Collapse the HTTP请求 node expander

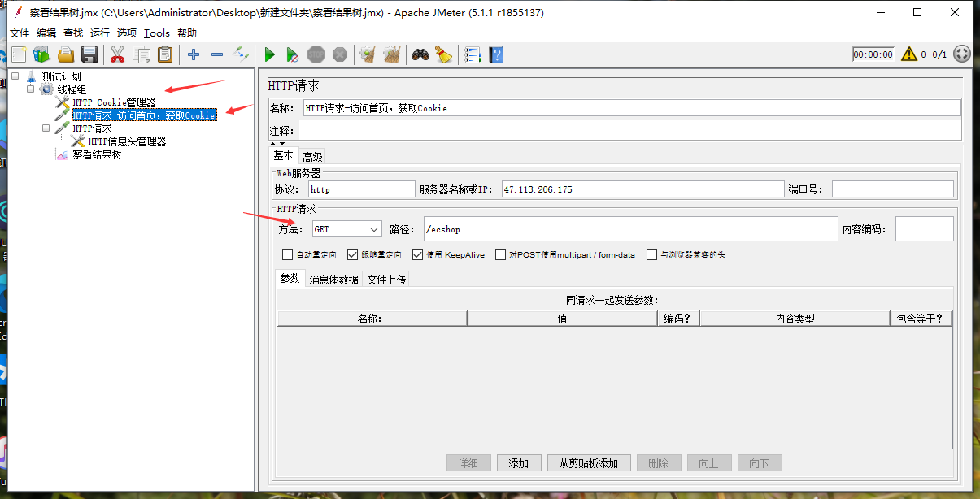46,128
